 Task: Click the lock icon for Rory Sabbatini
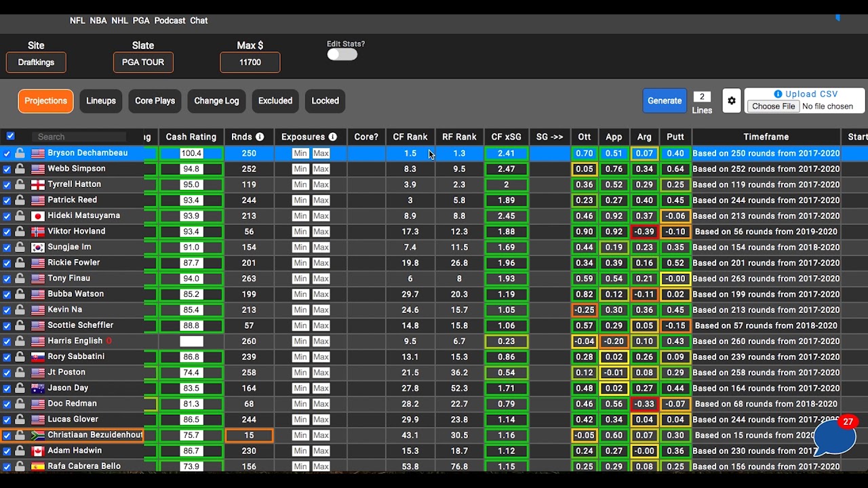[20, 357]
